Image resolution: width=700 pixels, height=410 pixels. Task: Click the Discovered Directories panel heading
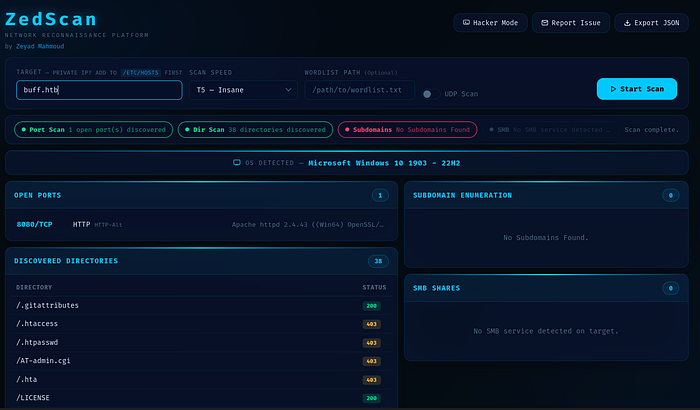point(66,261)
